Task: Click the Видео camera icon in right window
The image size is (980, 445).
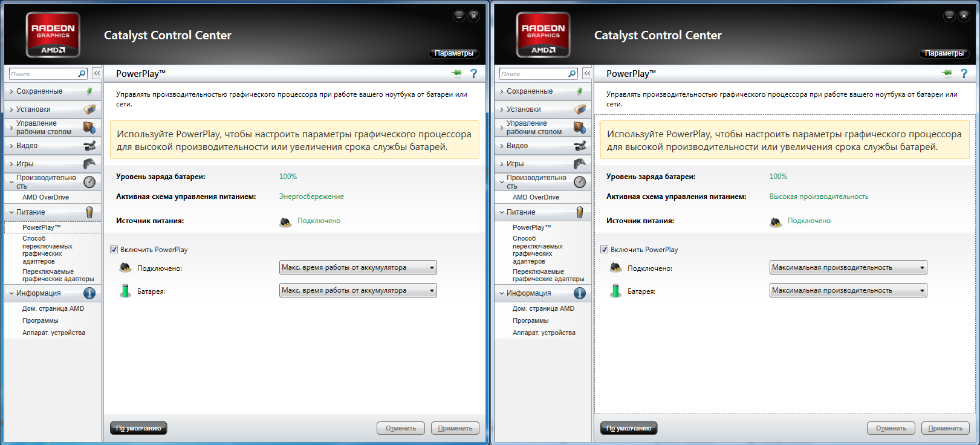Action: click(580, 146)
